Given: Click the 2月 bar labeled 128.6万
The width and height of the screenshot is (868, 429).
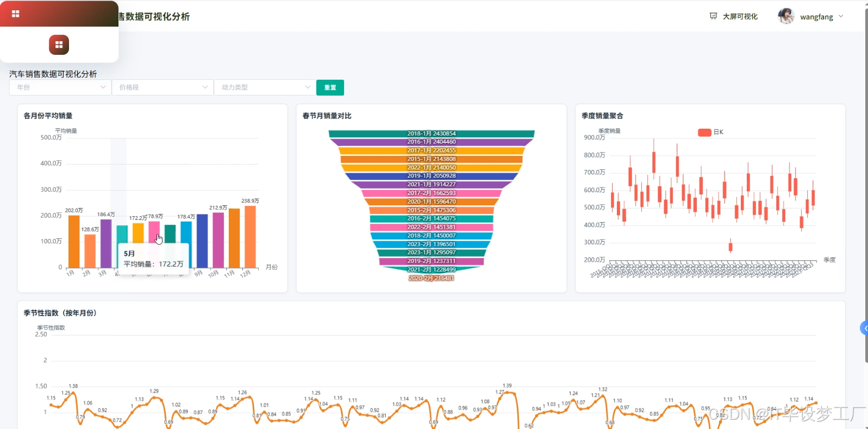Looking at the screenshot, I should (x=90, y=251).
